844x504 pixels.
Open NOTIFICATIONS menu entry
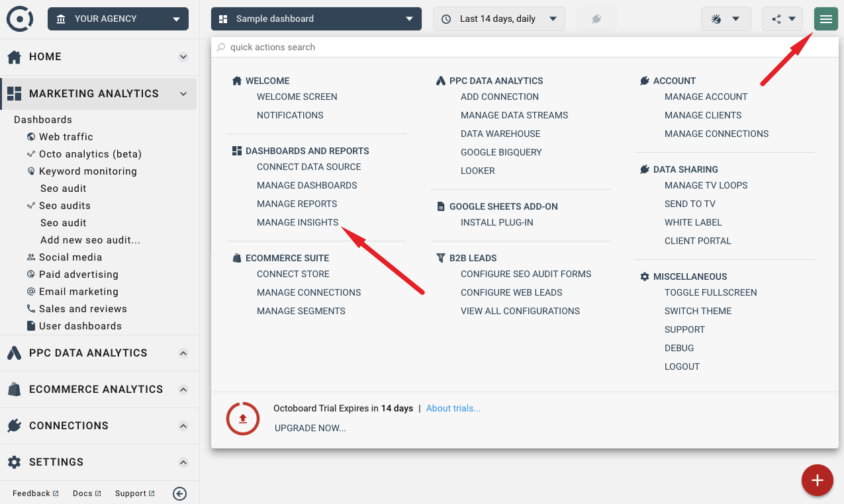pyautogui.click(x=290, y=115)
